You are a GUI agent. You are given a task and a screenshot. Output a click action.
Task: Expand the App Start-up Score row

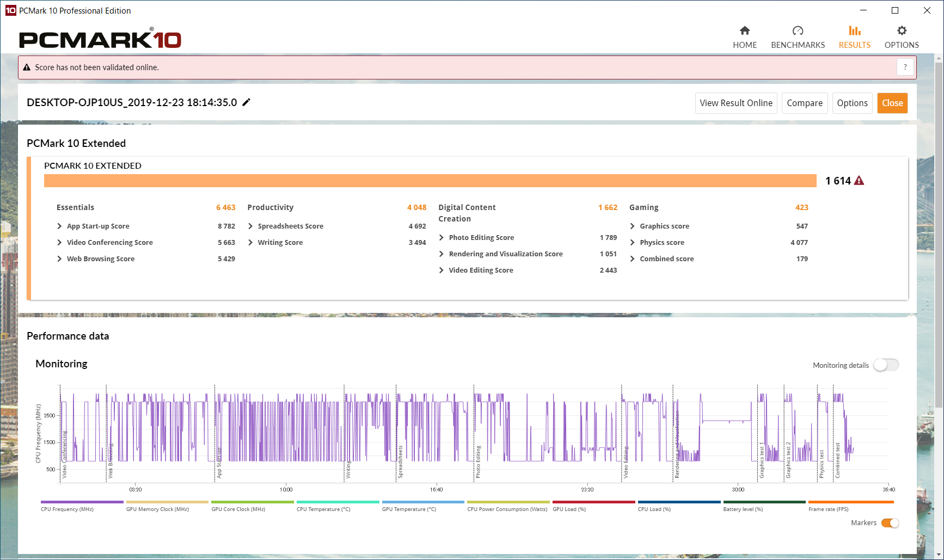(x=59, y=226)
